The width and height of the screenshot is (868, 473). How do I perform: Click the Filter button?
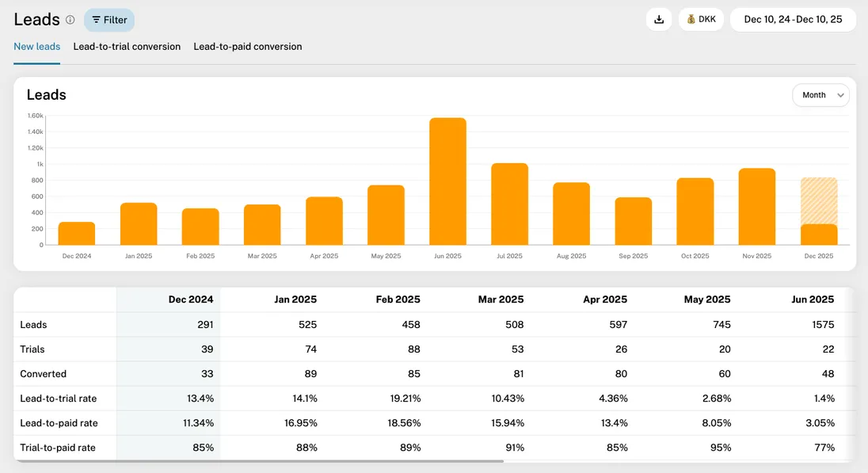pos(109,20)
